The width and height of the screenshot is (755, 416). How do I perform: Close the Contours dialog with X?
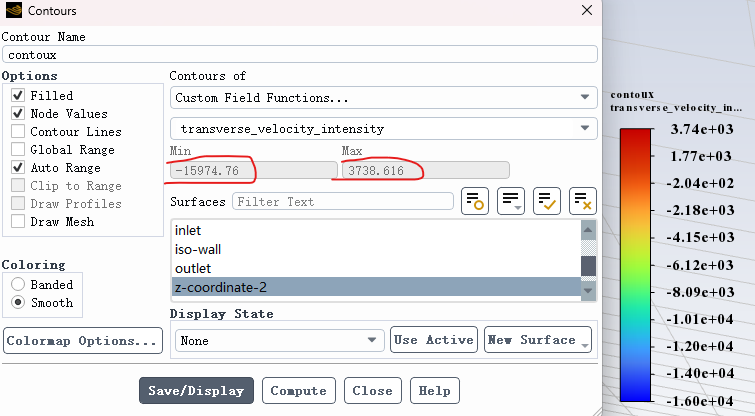[586, 10]
